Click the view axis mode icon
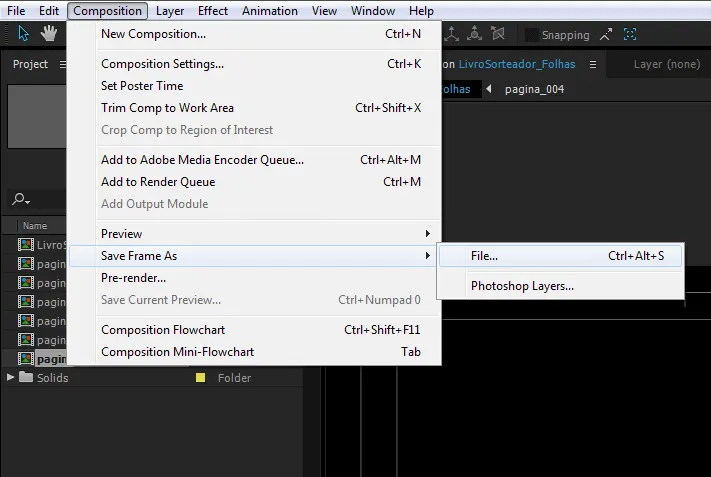 pos(498,34)
